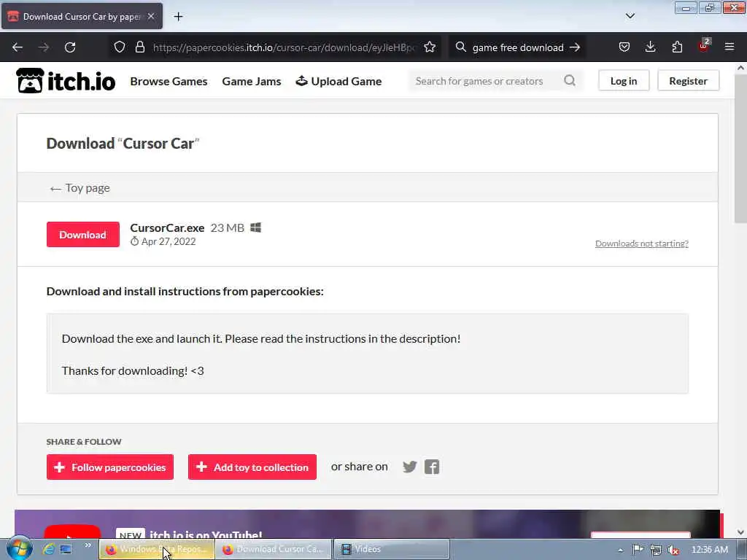The width and height of the screenshot is (747, 560).
Task: Click the Windows platform icon beside CursorCar.exe
Action: click(256, 227)
